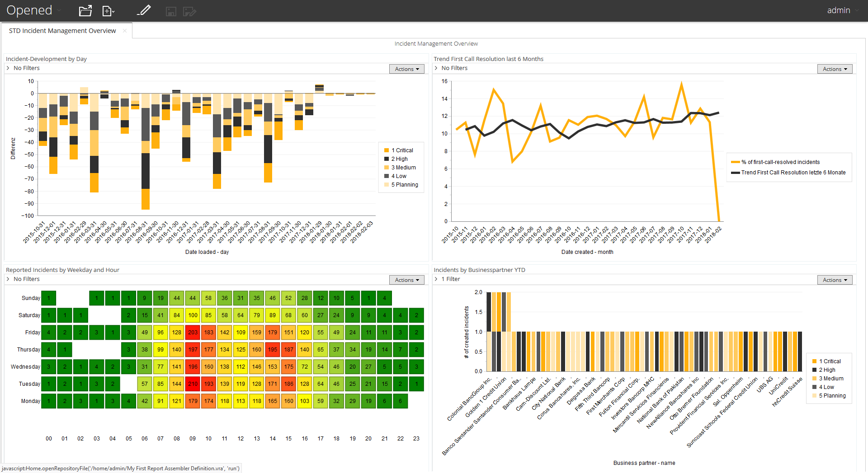
Task: Open Actions menu for Incident-Development by Day
Action: [406, 69]
